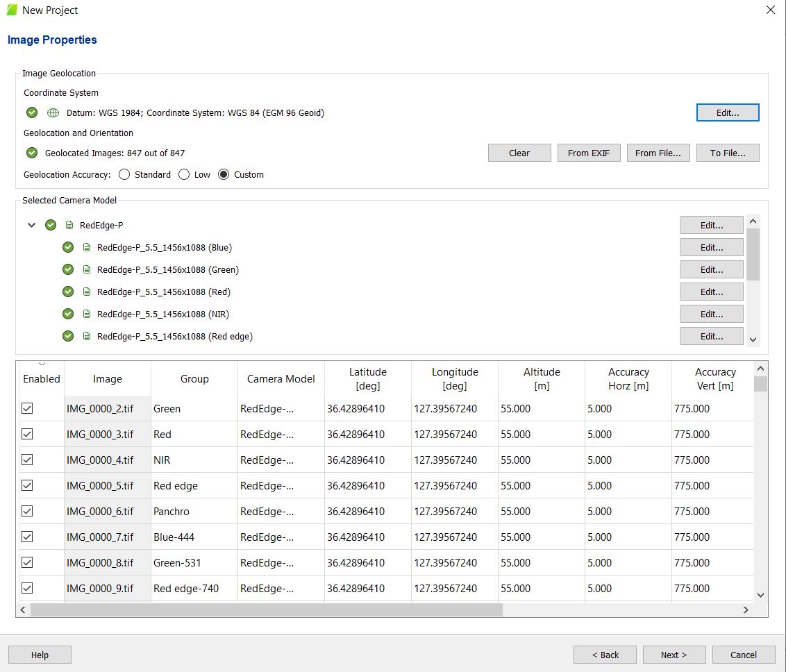Screen dimensions: 786x672
Task: Click the Pix4D leaf icon in title bar
Action: click(12, 10)
